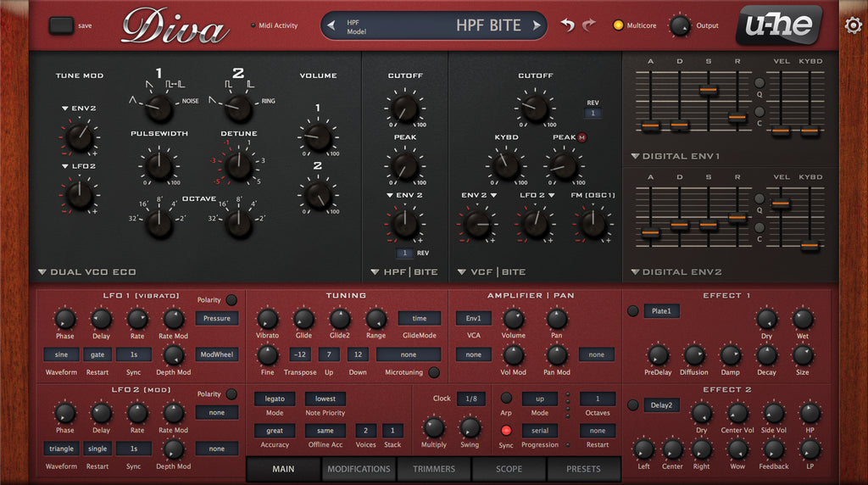Click the great Accuracy button
Image resolution: width=868 pixels, height=485 pixels.
275,431
